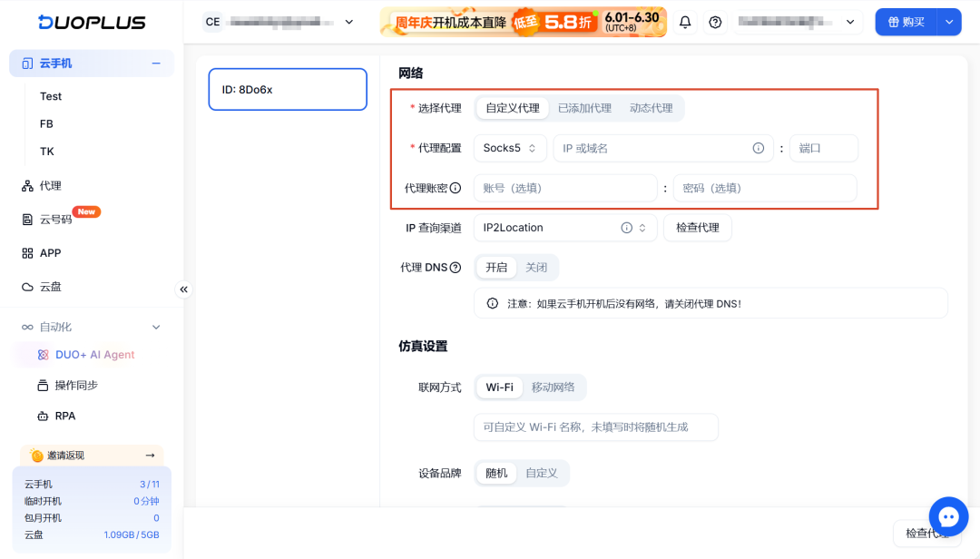Screen dimensions: 980x559
Task: Click the 云盘 cloud icon in sidebar
Action: point(27,287)
